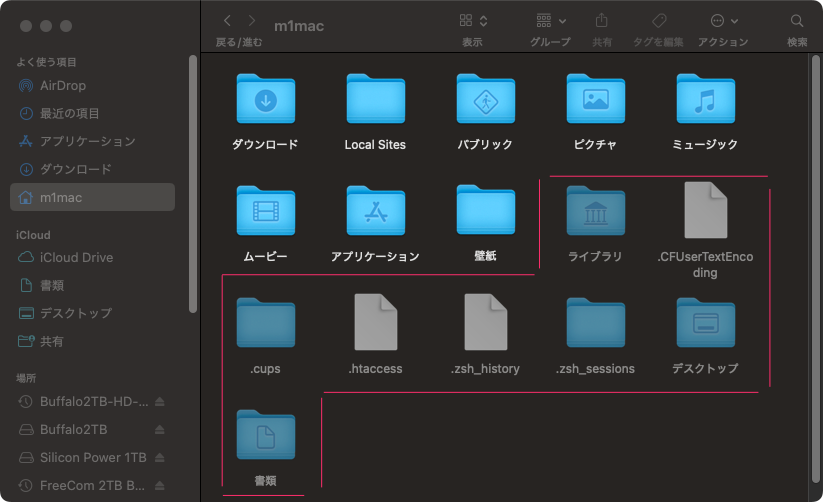The image size is (823, 502).
Task: Select 最近の項目 in the sidebar
Action: pos(69,113)
